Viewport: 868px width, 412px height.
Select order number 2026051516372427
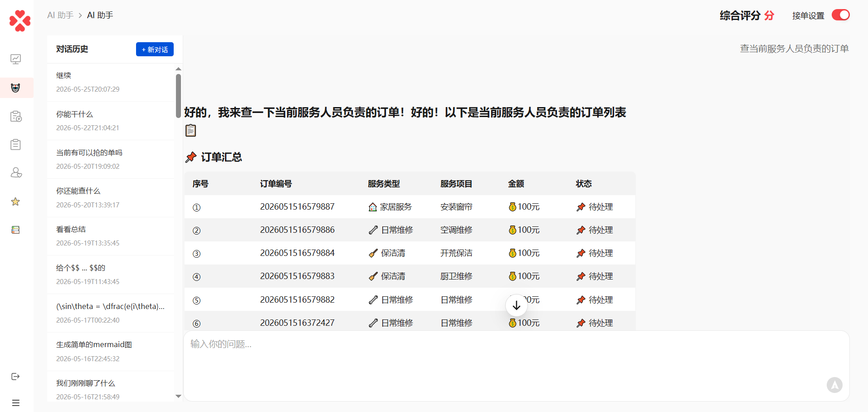[297, 323]
